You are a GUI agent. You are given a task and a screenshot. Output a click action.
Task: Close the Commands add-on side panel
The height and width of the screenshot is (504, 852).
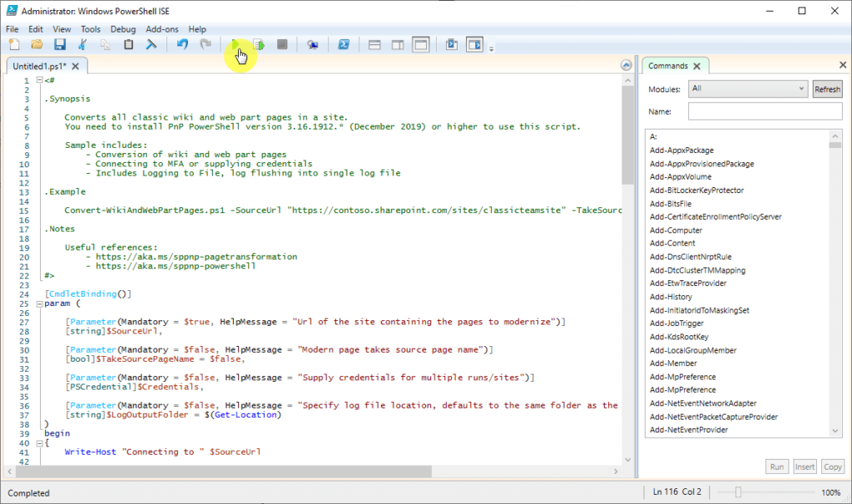click(x=843, y=65)
